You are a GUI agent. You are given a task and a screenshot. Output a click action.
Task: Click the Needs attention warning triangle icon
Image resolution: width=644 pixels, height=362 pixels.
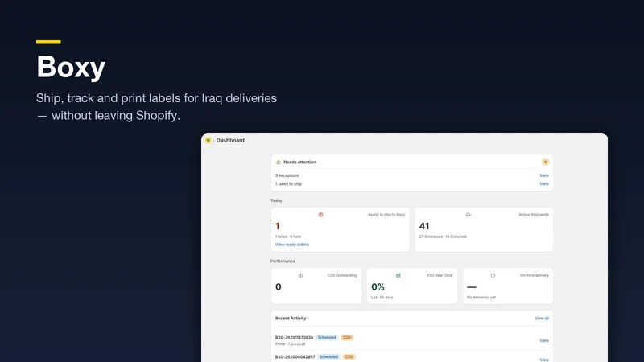278,162
